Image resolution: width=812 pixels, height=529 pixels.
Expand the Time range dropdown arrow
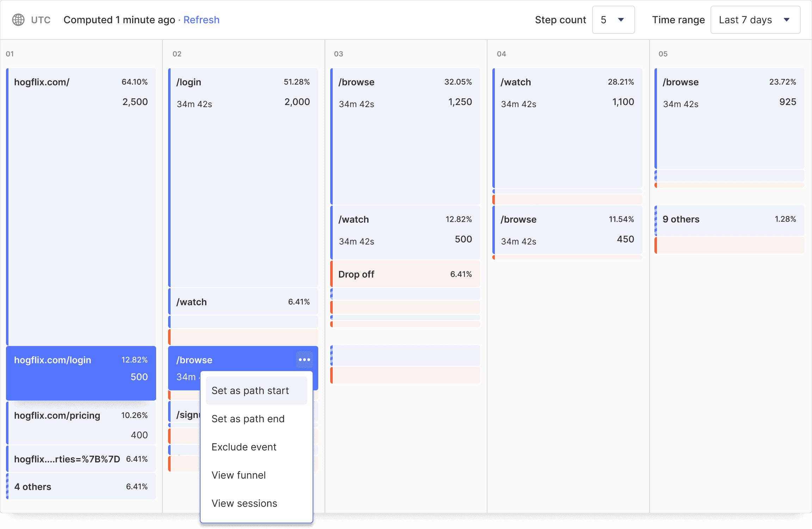(787, 20)
